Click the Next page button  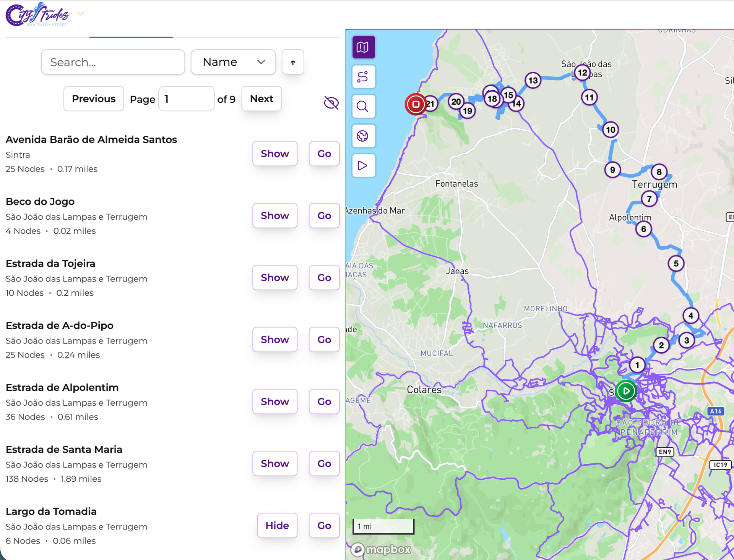coord(261,99)
